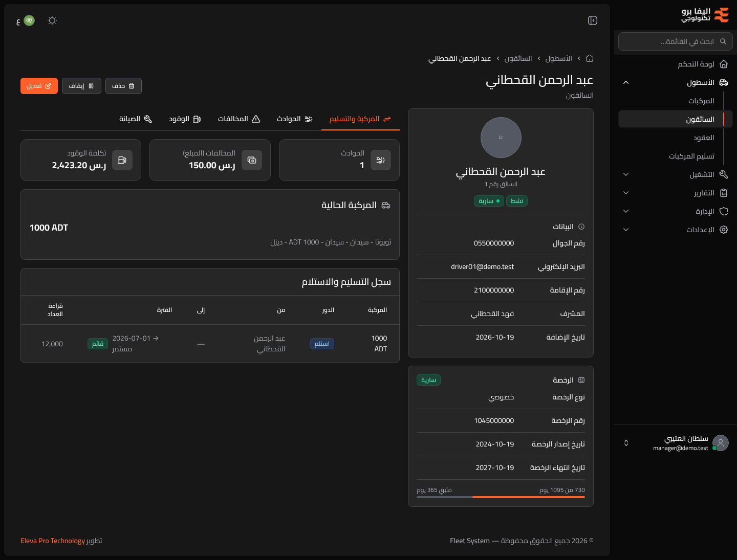The image size is (737, 560).
Task: Click the driver01@demo.test email value
Action: tap(482, 266)
